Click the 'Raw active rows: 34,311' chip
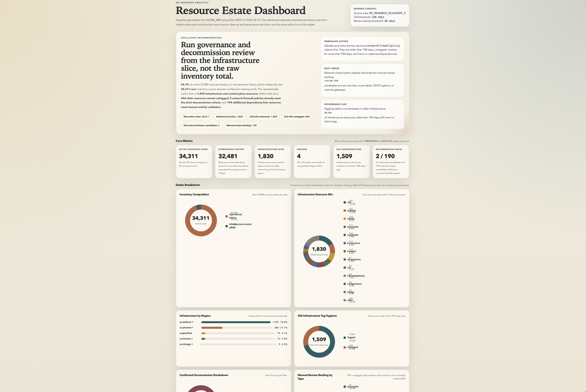Screen dimensions: 586x392 coord(196,117)
